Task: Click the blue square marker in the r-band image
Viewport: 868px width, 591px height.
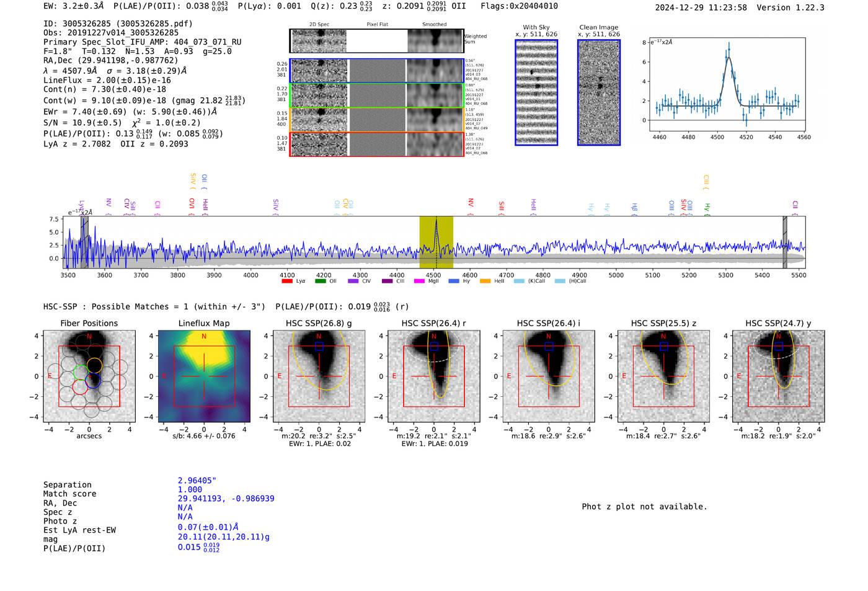Action: pos(434,346)
